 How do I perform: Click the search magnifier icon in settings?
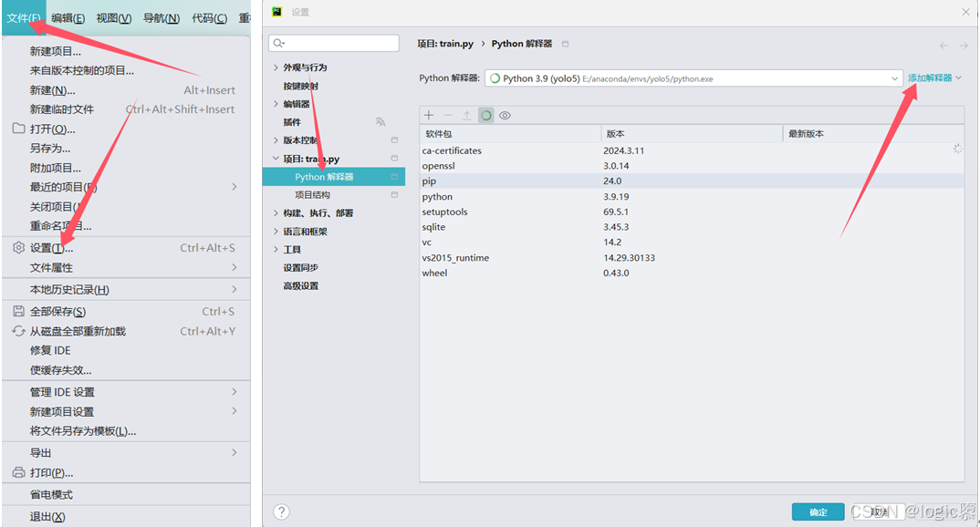[x=278, y=43]
